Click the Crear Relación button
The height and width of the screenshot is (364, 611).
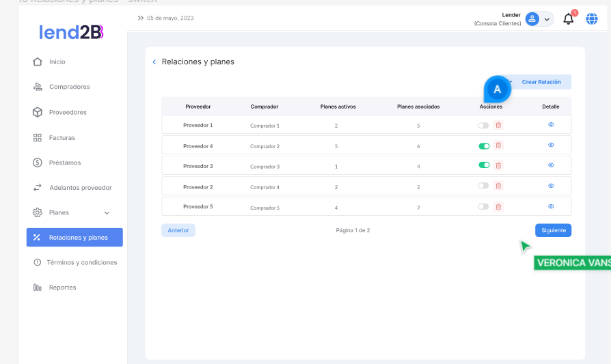coord(541,82)
